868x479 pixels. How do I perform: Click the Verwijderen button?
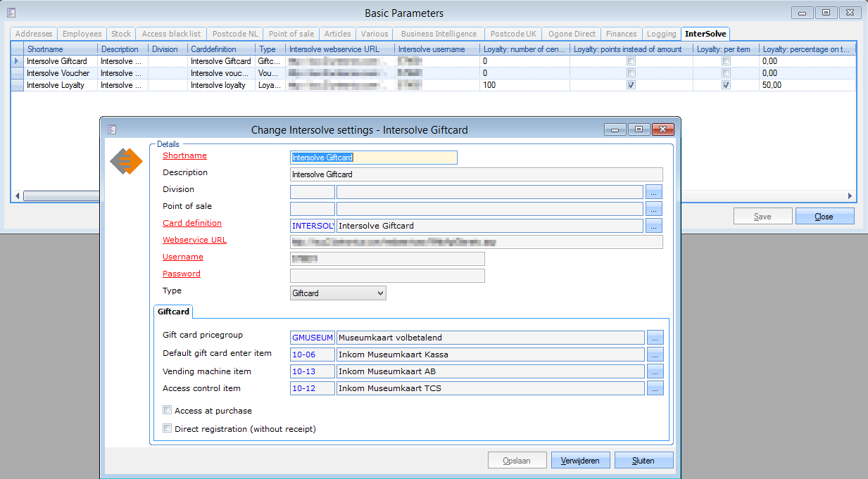(579, 461)
